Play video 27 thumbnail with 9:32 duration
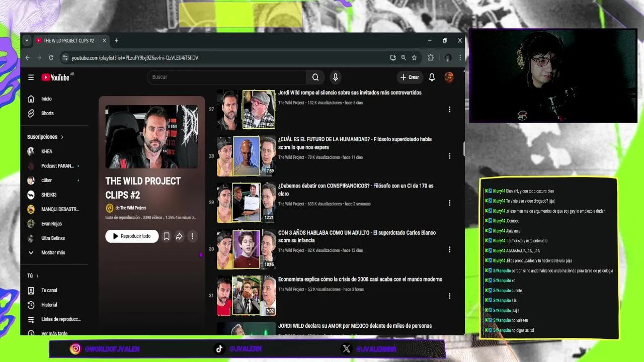The width and height of the screenshot is (644, 362). pyautogui.click(x=247, y=110)
